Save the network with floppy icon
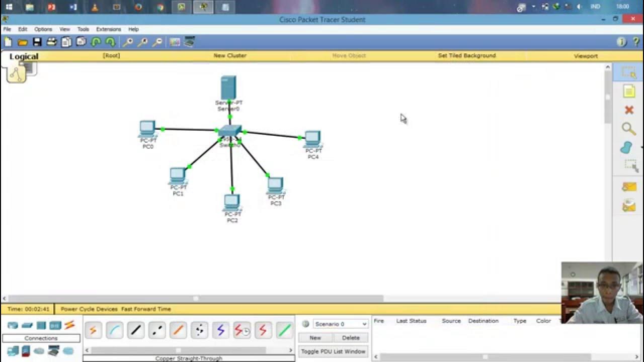644x362 pixels. click(x=37, y=42)
